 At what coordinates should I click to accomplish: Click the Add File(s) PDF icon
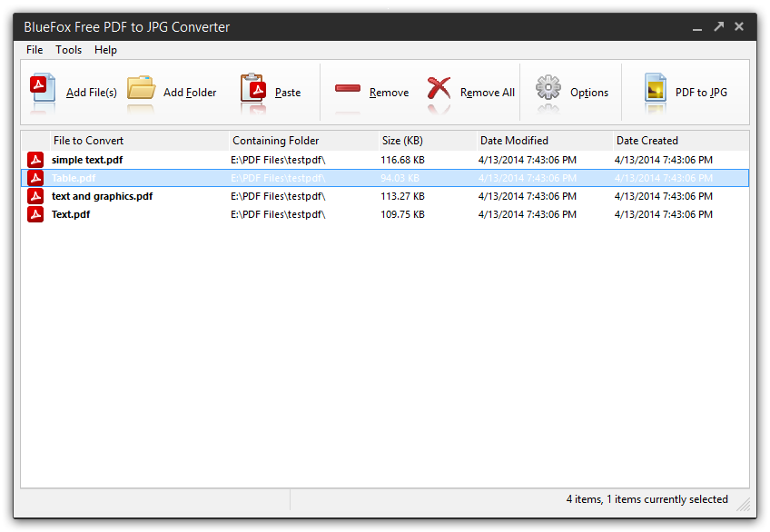pyautogui.click(x=43, y=88)
